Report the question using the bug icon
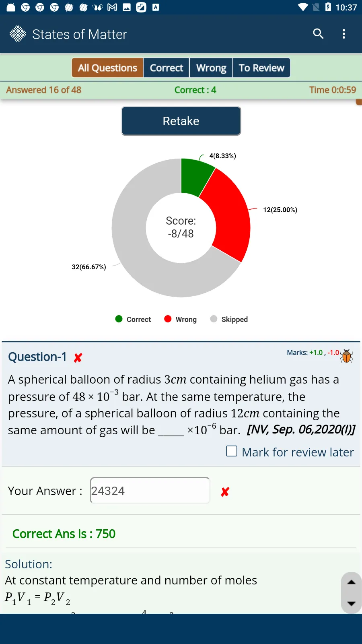This screenshot has width=362, height=644. [346, 356]
